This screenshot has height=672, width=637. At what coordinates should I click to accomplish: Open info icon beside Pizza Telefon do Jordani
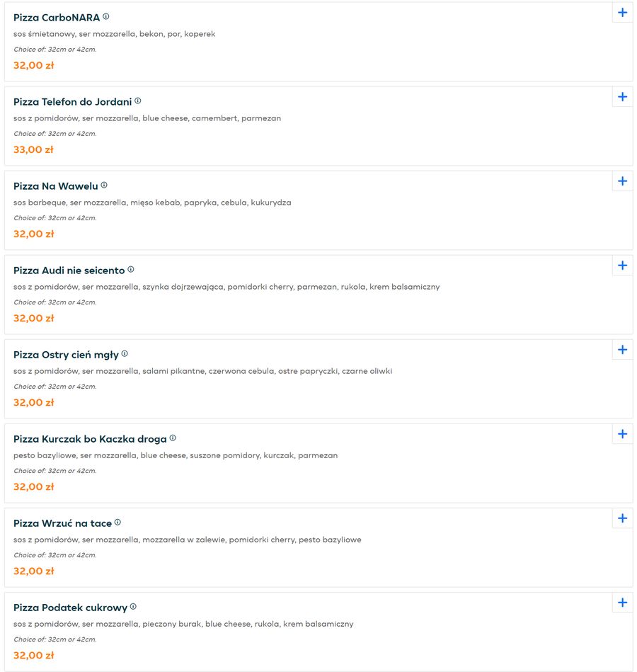pyautogui.click(x=138, y=101)
